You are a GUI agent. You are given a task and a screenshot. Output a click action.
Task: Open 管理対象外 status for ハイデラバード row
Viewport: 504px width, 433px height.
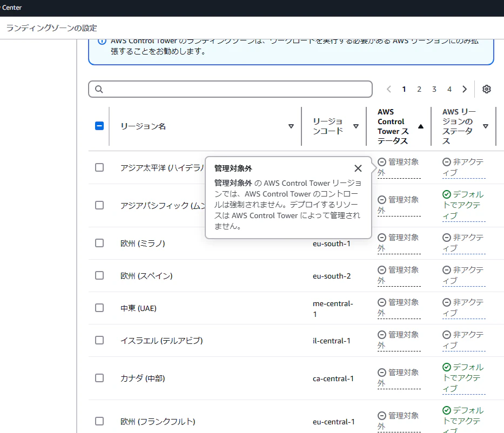tap(399, 167)
